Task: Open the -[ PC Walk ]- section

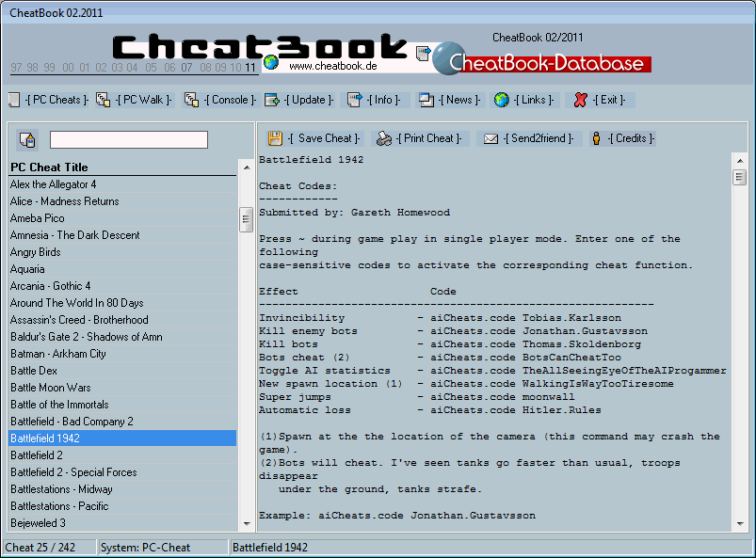Action: (144, 101)
